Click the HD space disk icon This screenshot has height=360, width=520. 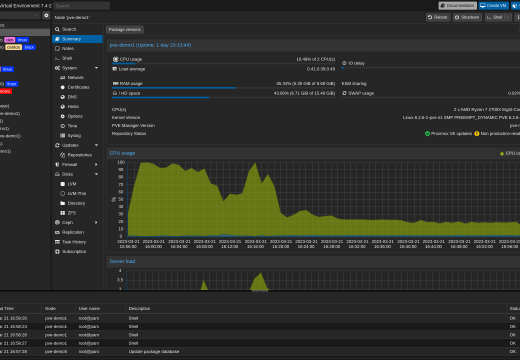point(115,93)
